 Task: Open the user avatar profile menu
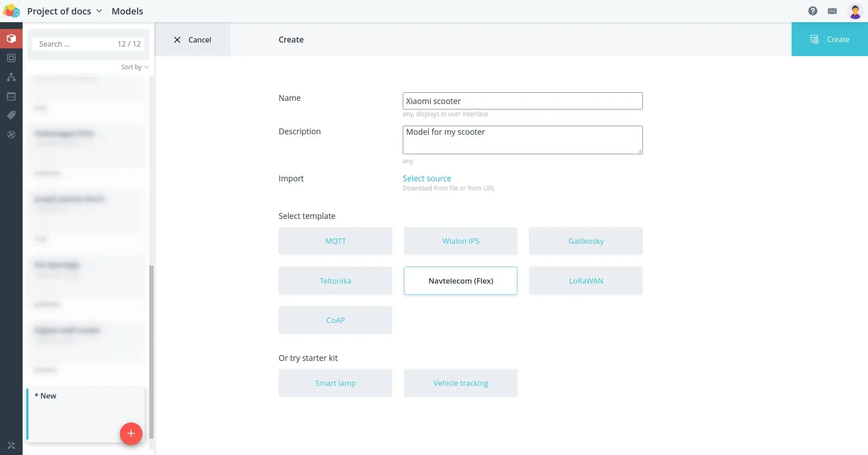854,11
